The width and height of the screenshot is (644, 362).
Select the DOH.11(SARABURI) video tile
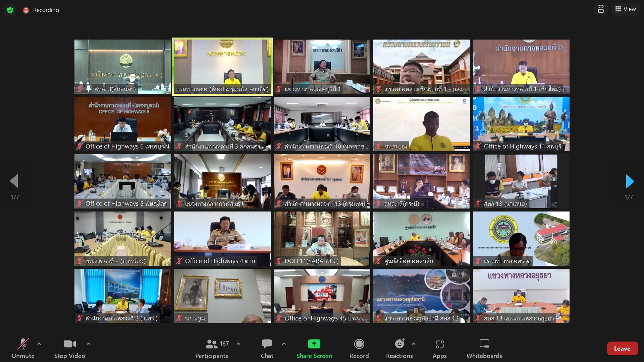pyautogui.click(x=322, y=238)
